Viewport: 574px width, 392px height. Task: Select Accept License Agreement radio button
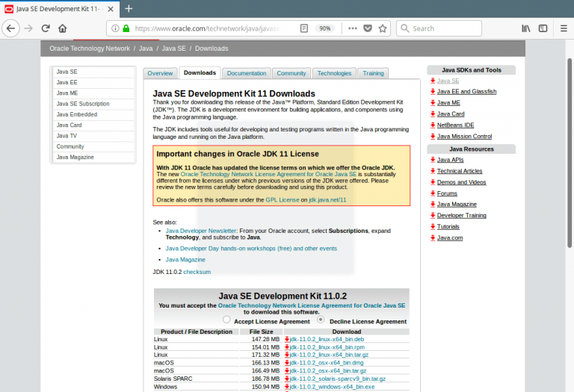click(x=226, y=320)
